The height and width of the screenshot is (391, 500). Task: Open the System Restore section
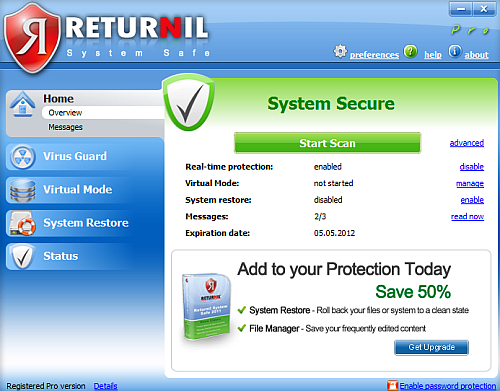85,223
